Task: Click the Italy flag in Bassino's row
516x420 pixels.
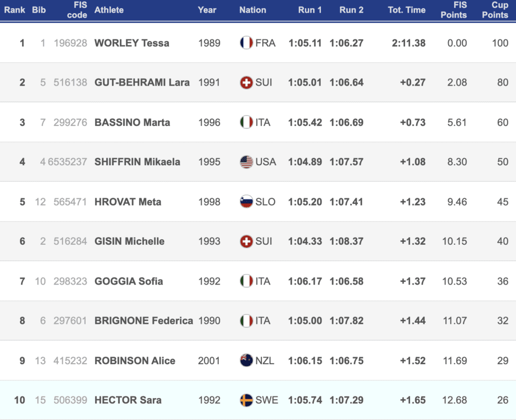Action: (x=246, y=122)
